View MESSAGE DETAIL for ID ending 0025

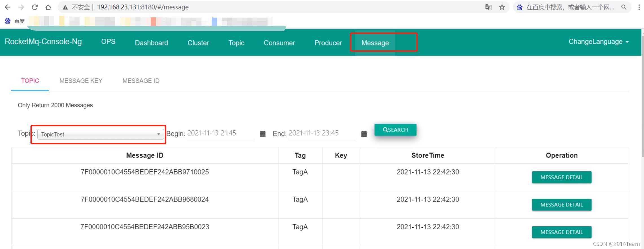(x=561, y=177)
